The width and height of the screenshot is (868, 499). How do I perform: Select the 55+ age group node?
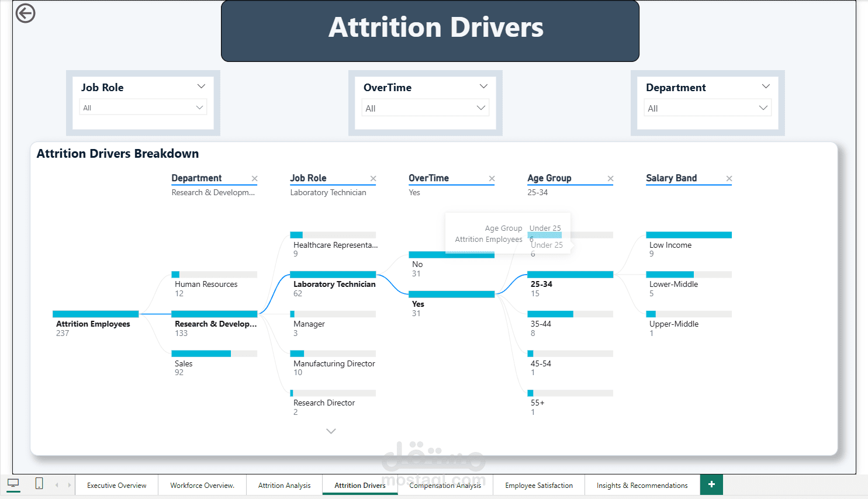coord(570,403)
